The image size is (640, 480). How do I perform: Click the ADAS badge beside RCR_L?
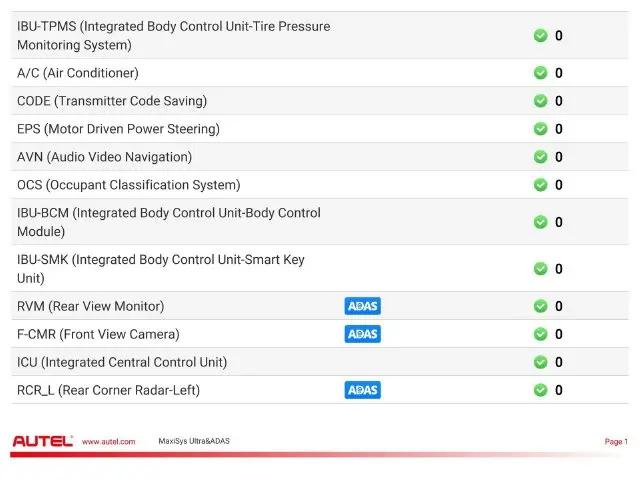(362, 390)
